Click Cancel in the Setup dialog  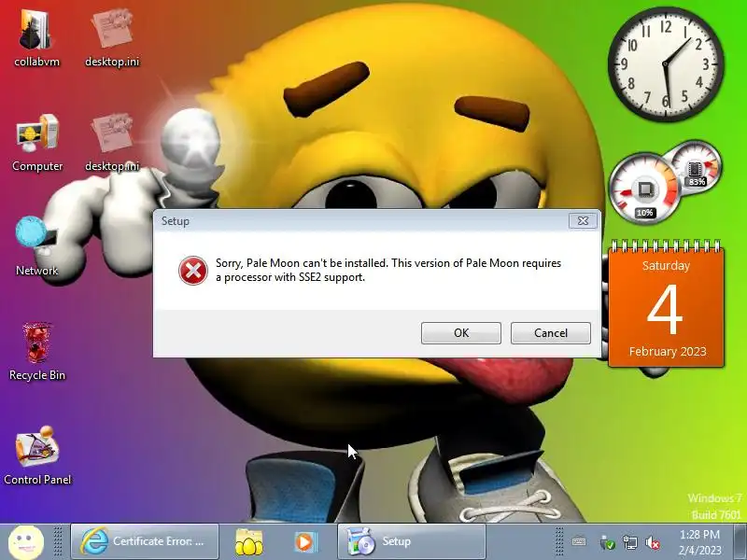click(x=550, y=333)
